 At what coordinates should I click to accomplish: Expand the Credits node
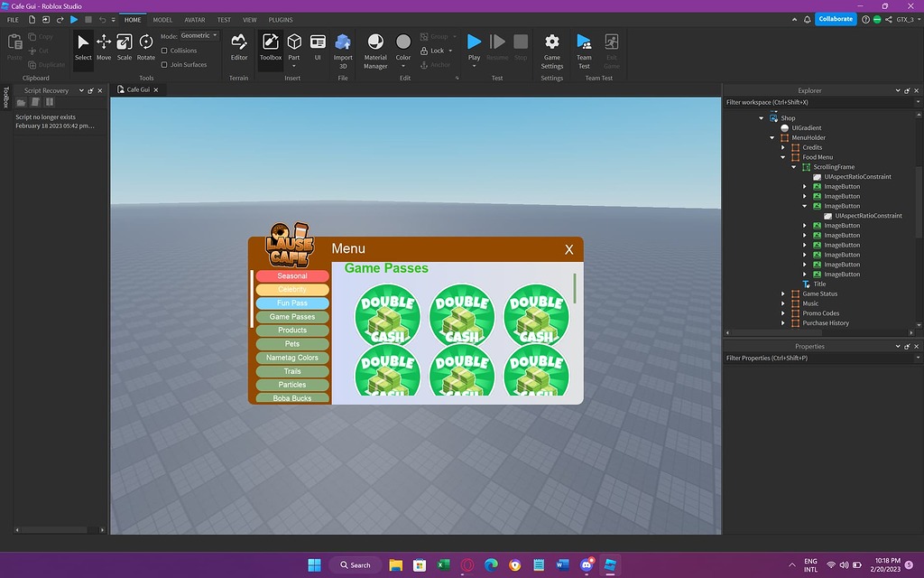pyautogui.click(x=783, y=147)
